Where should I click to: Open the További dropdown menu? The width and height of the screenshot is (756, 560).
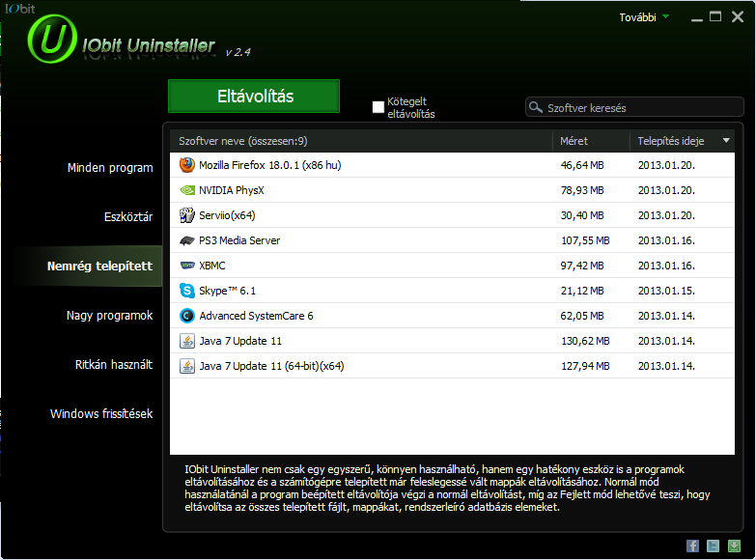[x=644, y=17]
